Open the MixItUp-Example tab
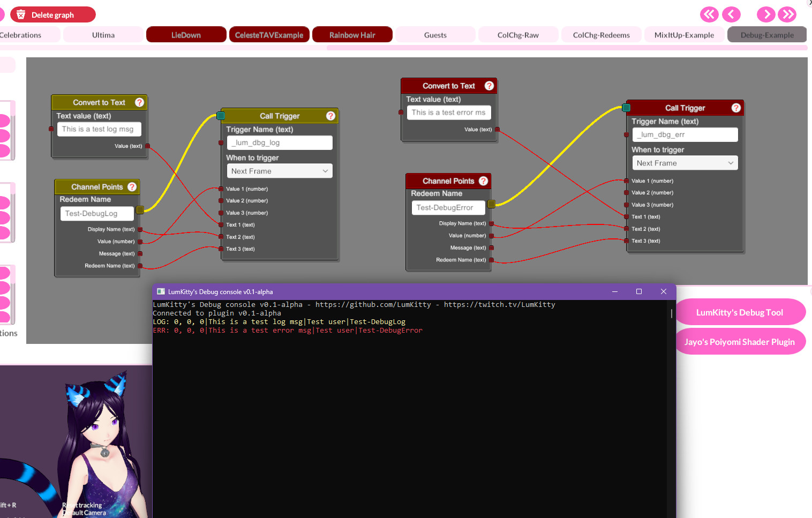 (x=685, y=35)
